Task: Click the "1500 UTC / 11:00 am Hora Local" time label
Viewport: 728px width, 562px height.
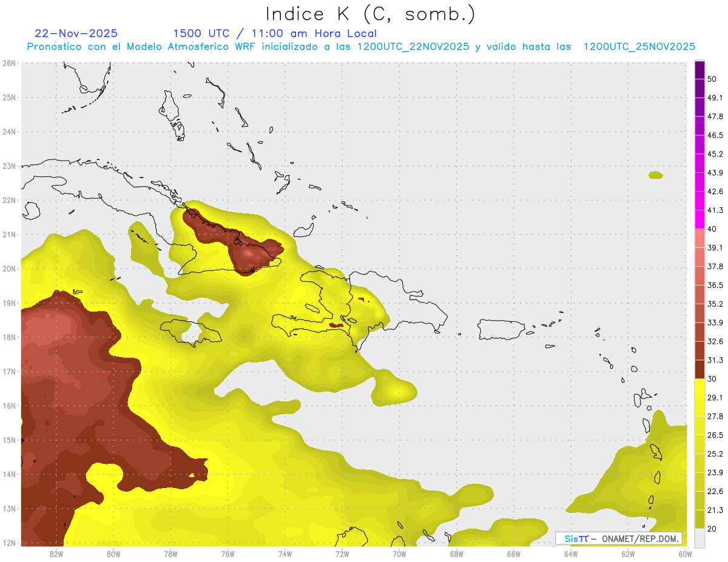Action: coord(275,34)
